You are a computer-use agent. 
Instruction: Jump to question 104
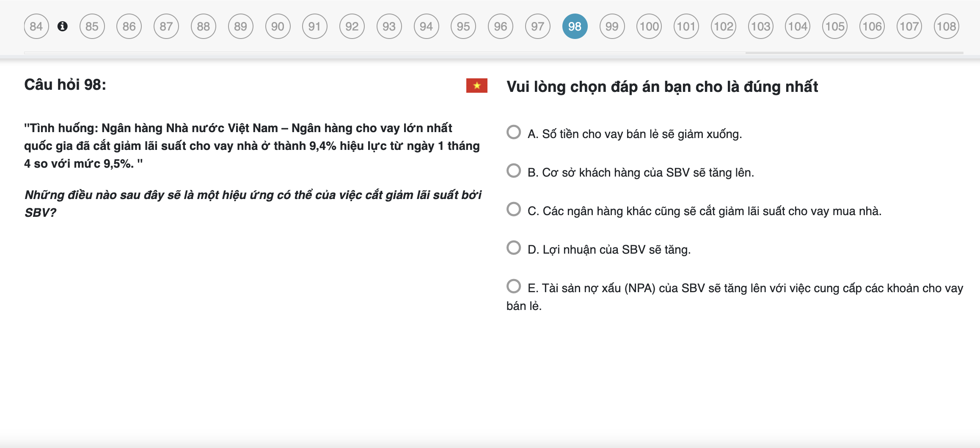798,26
